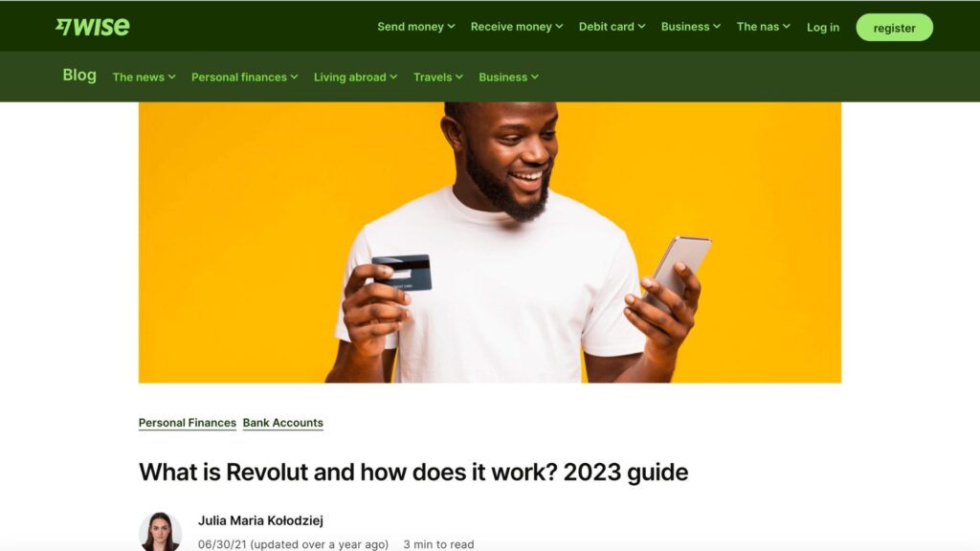Expand The news chevron

172,77
